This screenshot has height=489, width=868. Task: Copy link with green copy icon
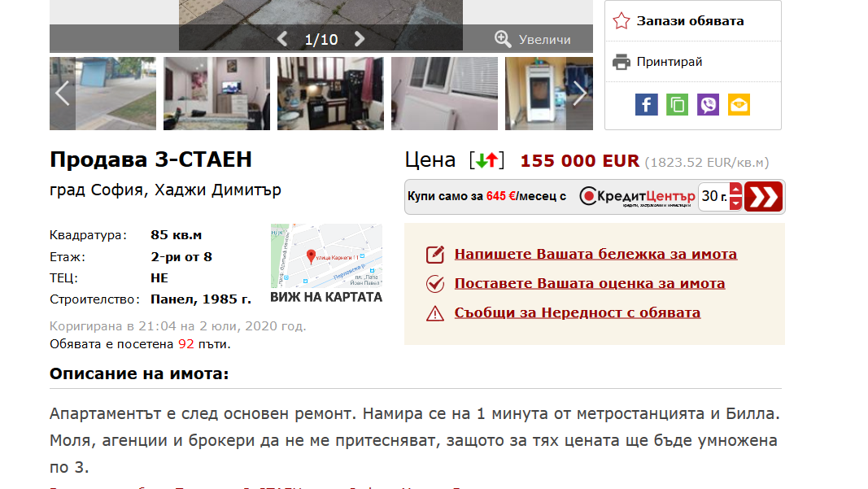tap(677, 105)
